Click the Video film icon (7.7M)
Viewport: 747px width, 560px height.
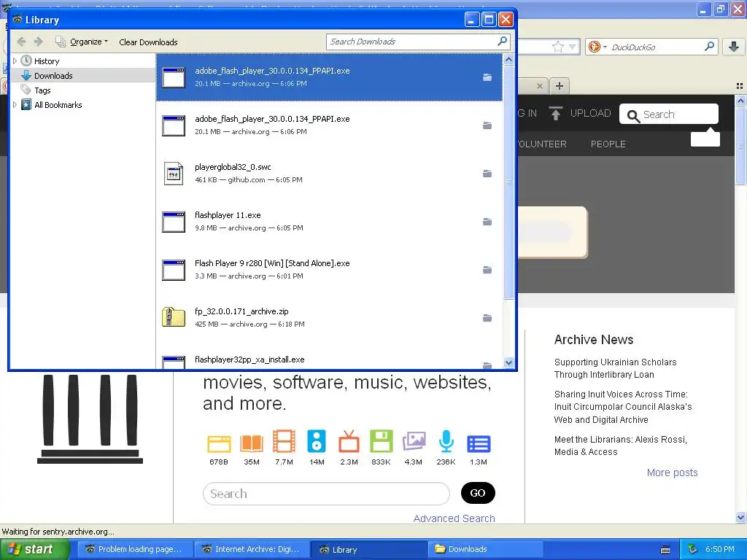[284, 441]
